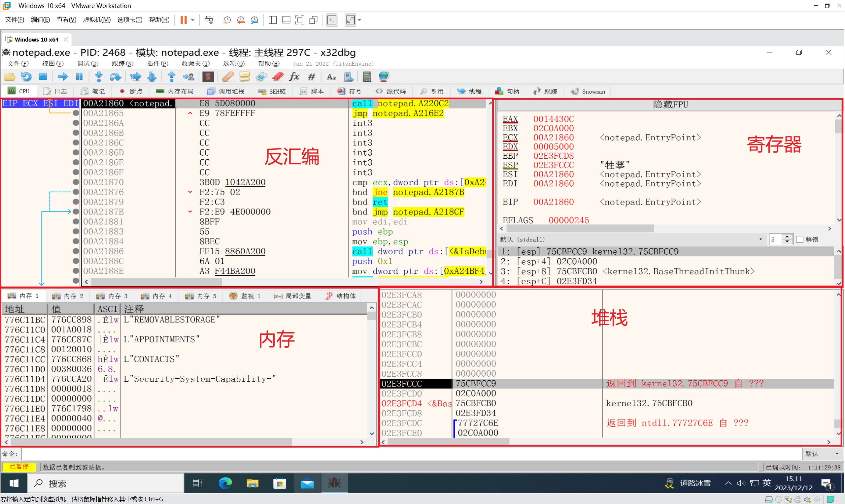
Task: Open the calculator toolbar icon
Action: coord(367,77)
